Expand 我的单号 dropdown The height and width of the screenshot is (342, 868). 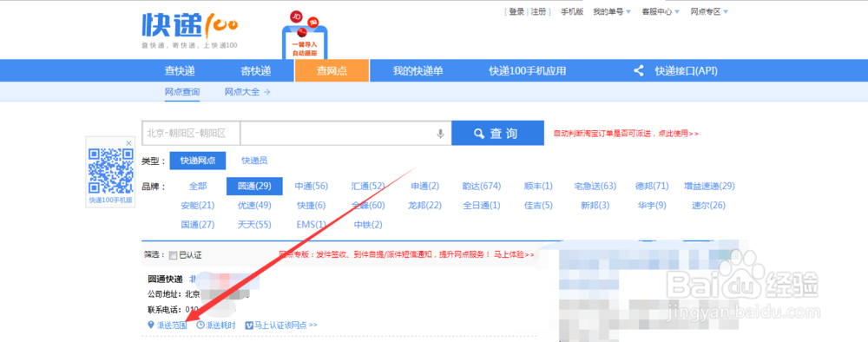[612, 11]
